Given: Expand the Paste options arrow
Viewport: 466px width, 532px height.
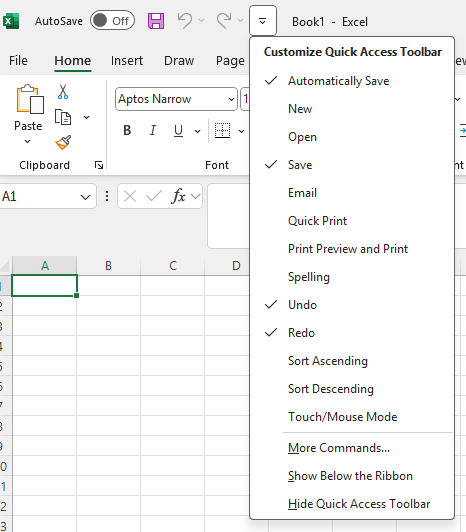Looking at the screenshot, I should tap(27, 141).
